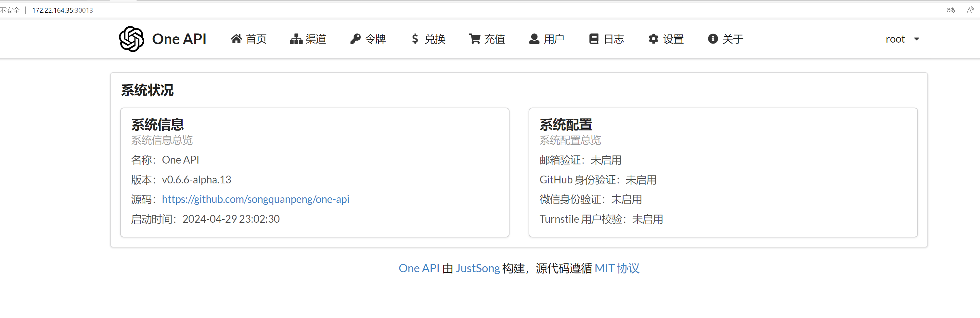Screen dimensions: 980x318
Task: Click the browser address bar URL
Action: pyautogui.click(x=62, y=10)
